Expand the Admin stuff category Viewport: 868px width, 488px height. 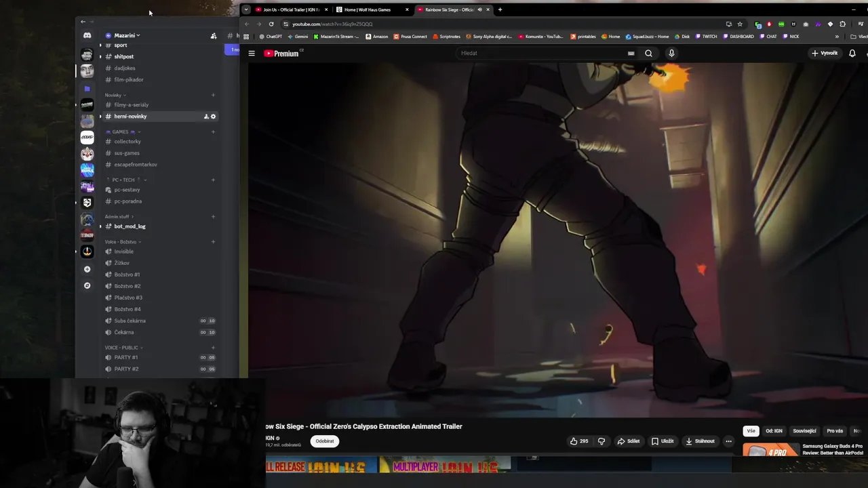119,216
